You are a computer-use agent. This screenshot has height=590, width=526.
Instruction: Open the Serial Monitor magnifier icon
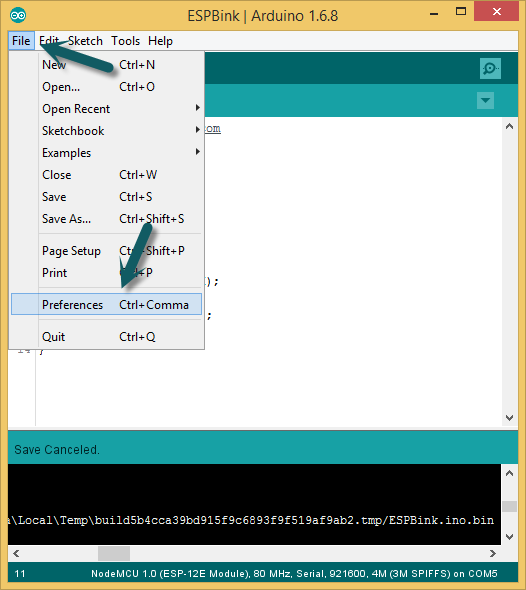point(490,68)
